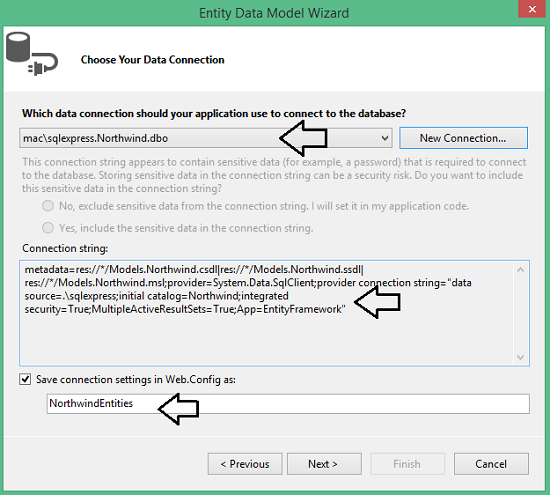The image size is (550, 495).
Task: Select the mac\sqlexpress.Northwind.dbo connection combo box
Action: pyautogui.click(x=206, y=138)
